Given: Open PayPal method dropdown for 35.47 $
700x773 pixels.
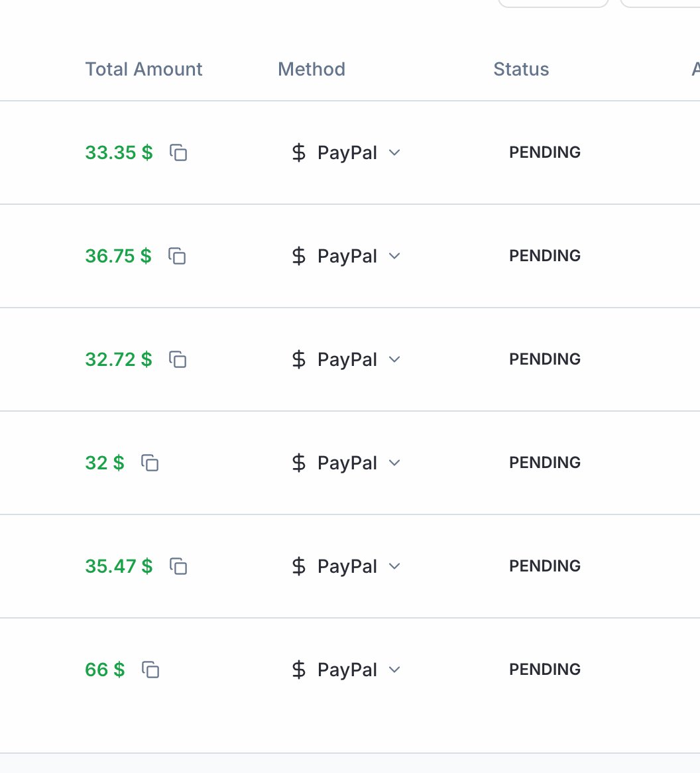Looking at the screenshot, I should pyautogui.click(x=394, y=566).
